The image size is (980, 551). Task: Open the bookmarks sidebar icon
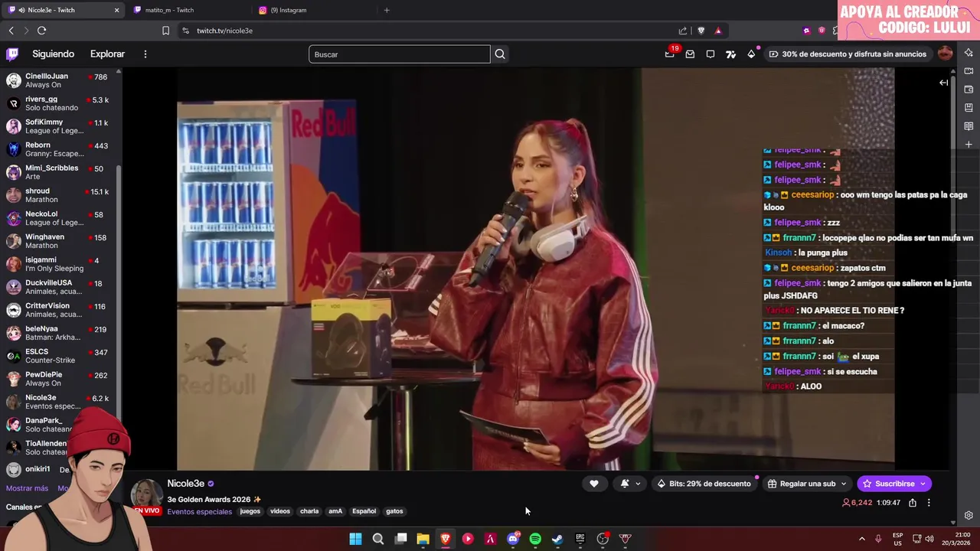[969, 108]
